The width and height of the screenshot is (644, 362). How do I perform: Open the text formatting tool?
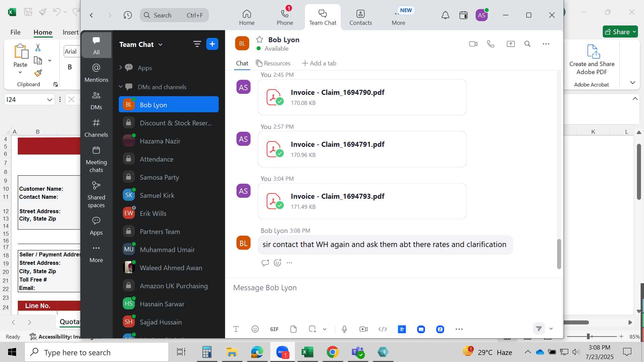click(236, 329)
